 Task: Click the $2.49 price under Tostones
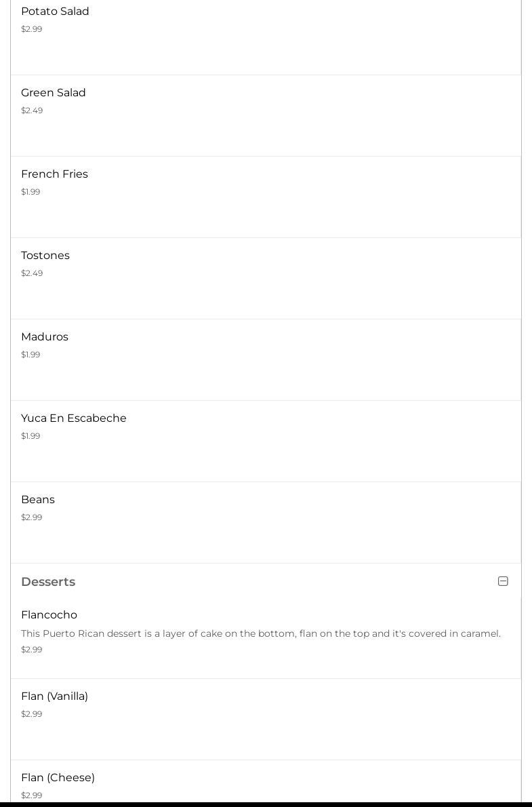[32, 273]
